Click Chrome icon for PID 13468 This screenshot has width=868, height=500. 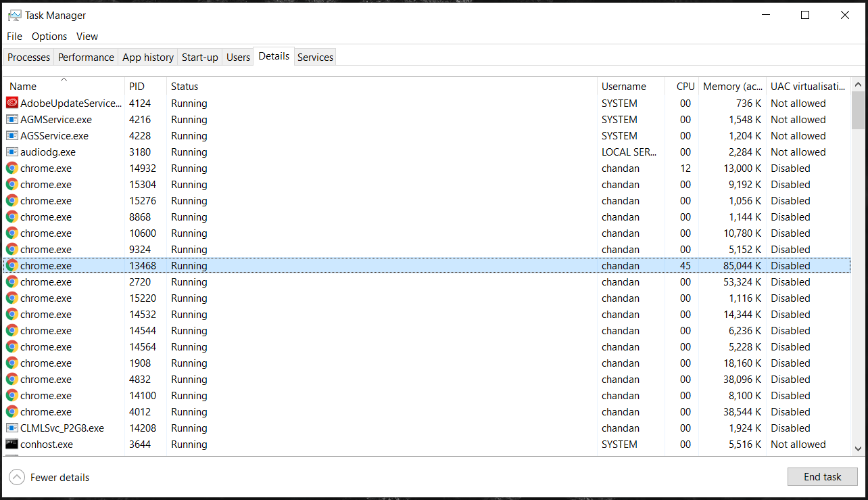(x=12, y=265)
